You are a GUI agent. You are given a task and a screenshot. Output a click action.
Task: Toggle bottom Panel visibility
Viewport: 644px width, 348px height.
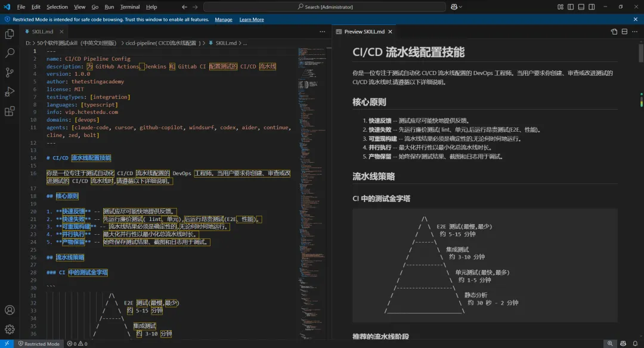pyautogui.click(x=581, y=7)
